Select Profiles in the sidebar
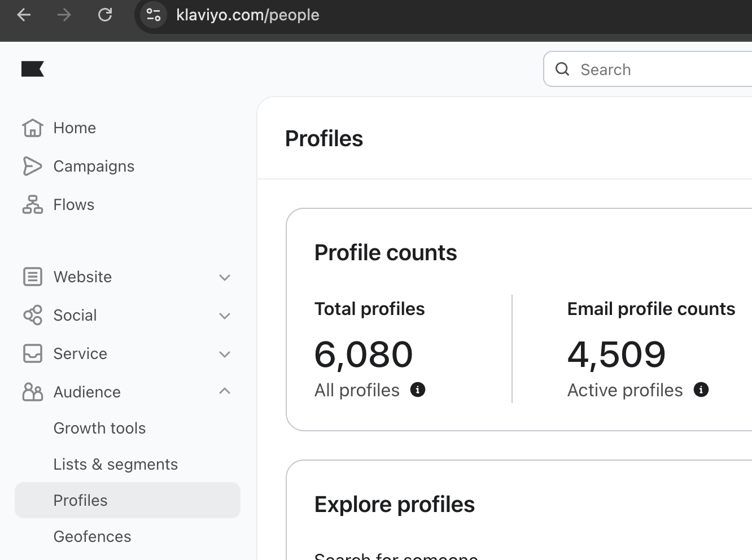 click(x=80, y=501)
